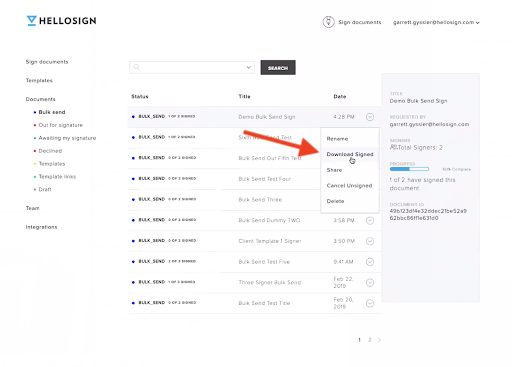
Task: Click the search input field
Action: [x=192, y=67]
